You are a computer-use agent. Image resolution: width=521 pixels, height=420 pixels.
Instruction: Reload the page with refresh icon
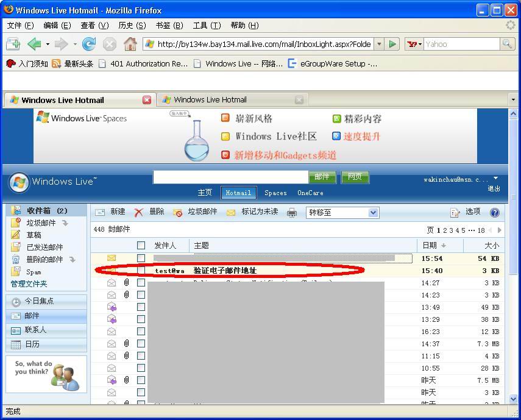(89, 44)
